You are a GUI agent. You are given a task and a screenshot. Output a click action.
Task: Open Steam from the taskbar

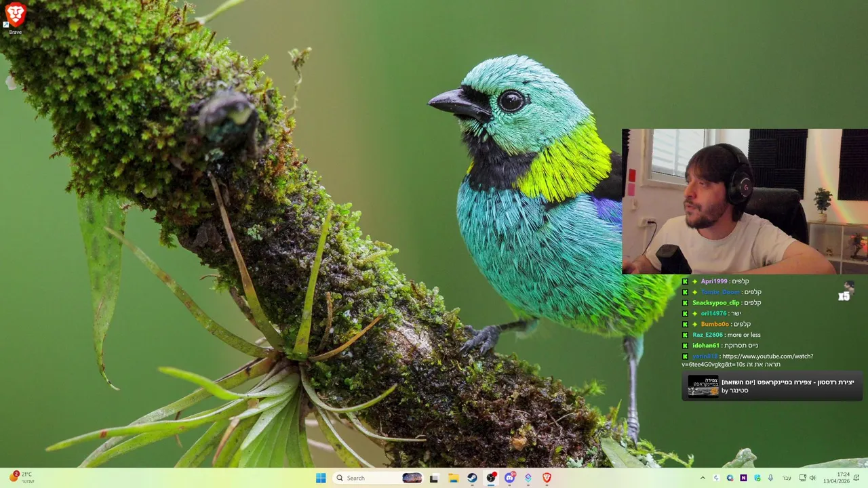pyautogui.click(x=472, y=478)
